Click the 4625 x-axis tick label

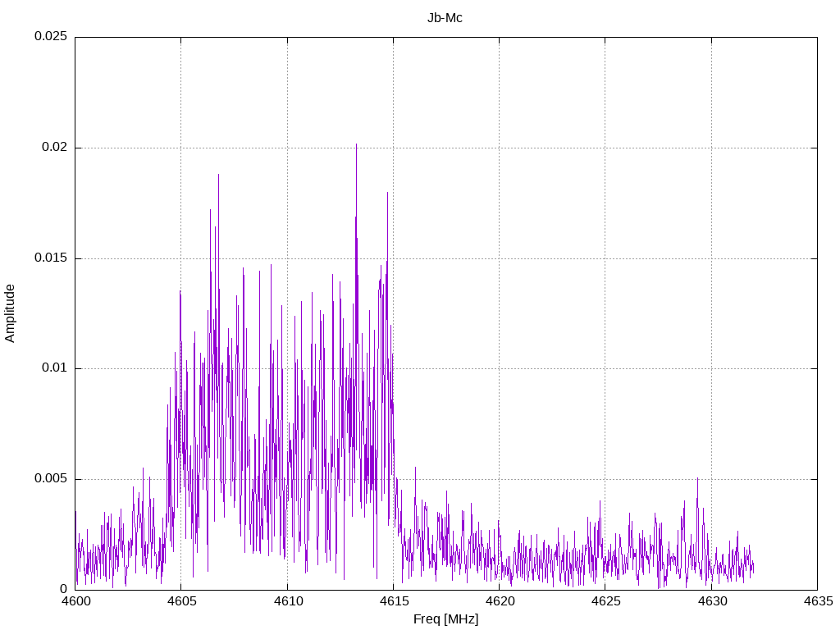605,601
